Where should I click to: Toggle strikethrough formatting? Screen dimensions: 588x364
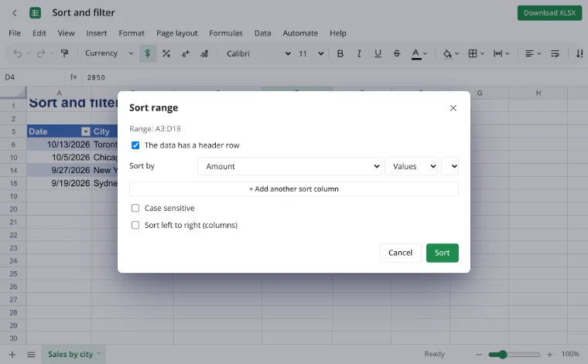pos(397,53)
